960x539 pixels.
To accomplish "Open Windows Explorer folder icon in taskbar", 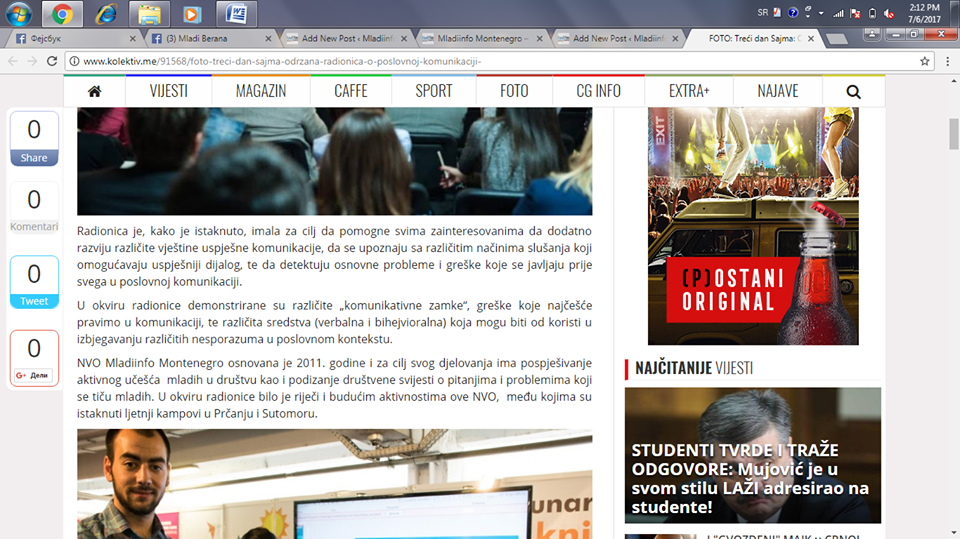I will tap(149, 13).
